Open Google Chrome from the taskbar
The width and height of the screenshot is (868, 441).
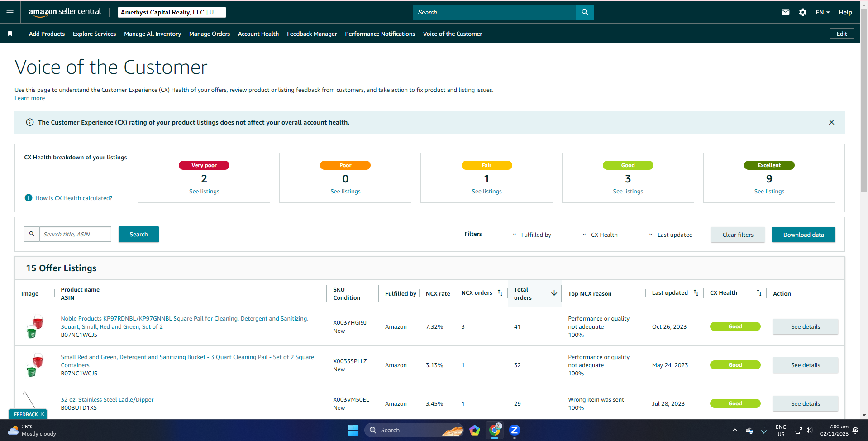pos(495,430)
